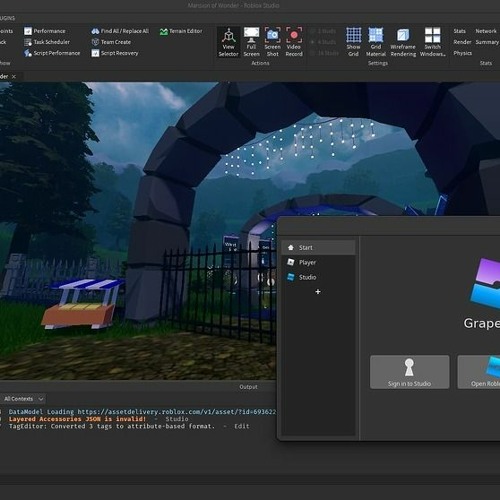Image resolution: width=500 pixels, height=500 pixels.
Task: Take a Screen Shot
Action: coord(272,42)
